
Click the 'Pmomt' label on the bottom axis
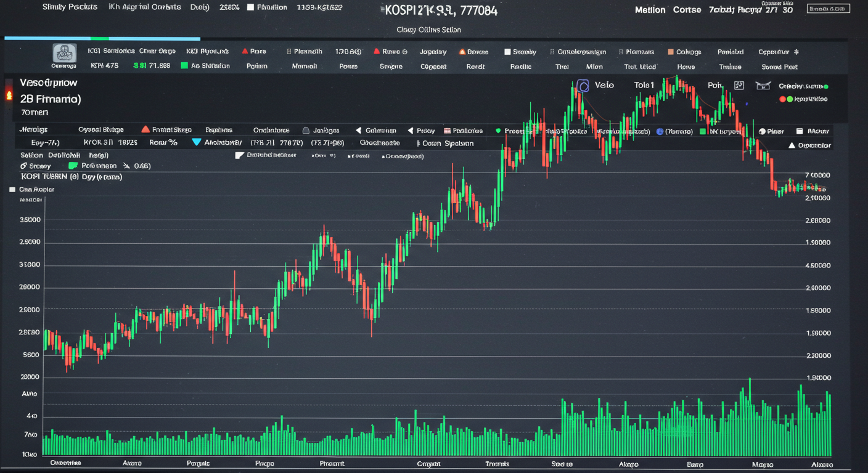332,463
